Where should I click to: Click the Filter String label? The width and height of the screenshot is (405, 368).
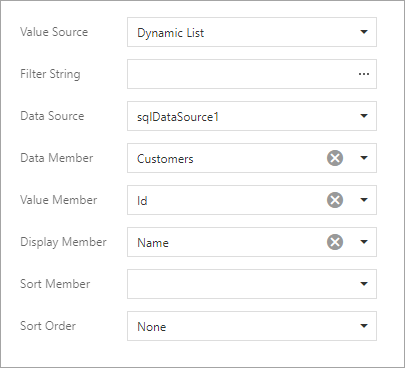pyautogui.click(x=50, y=74)
